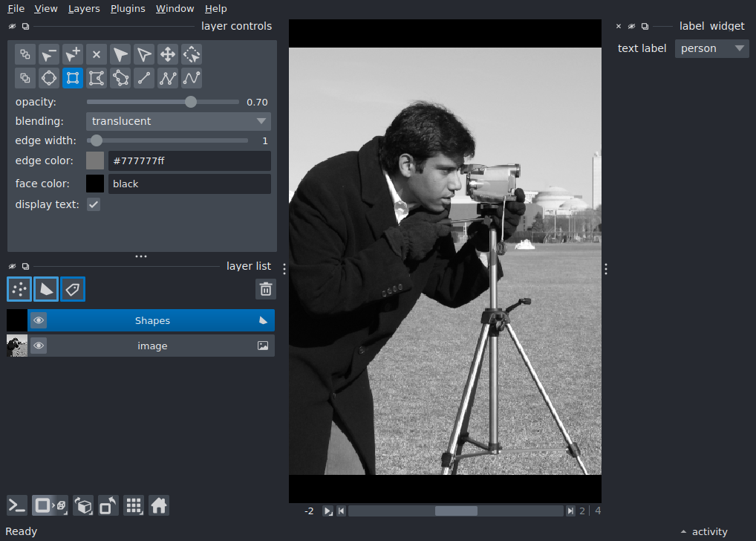Image resolution: width=756 pixels, height=541 pixels.
Task: Select the image layer row
Action: click(141, 346)
